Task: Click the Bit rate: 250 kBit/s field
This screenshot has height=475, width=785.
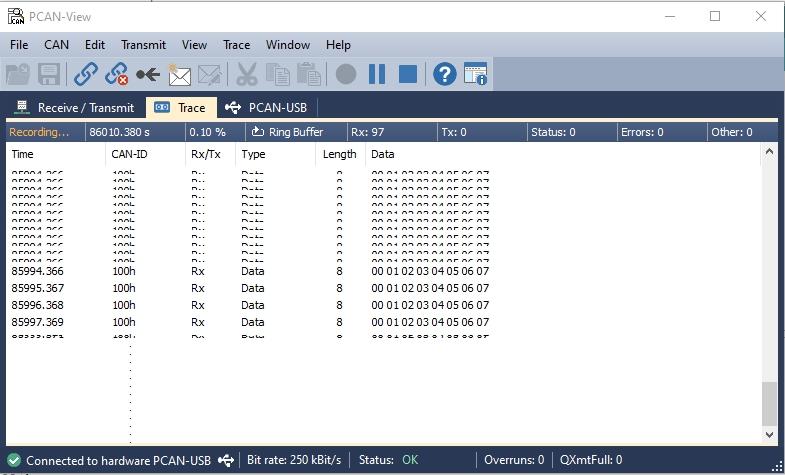Action: click(294, 460)
